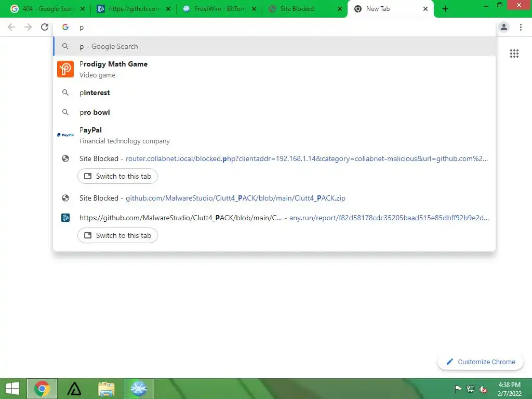Click Chrome icon in taskbar
532x399 pixels.
click(42, 389)
